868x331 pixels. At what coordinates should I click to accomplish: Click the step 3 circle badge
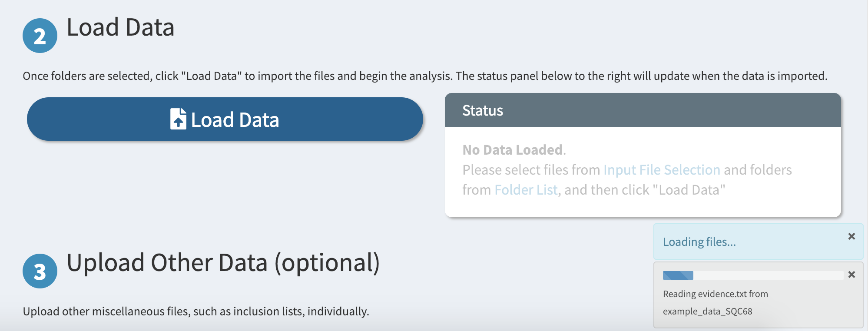[40, 271]
